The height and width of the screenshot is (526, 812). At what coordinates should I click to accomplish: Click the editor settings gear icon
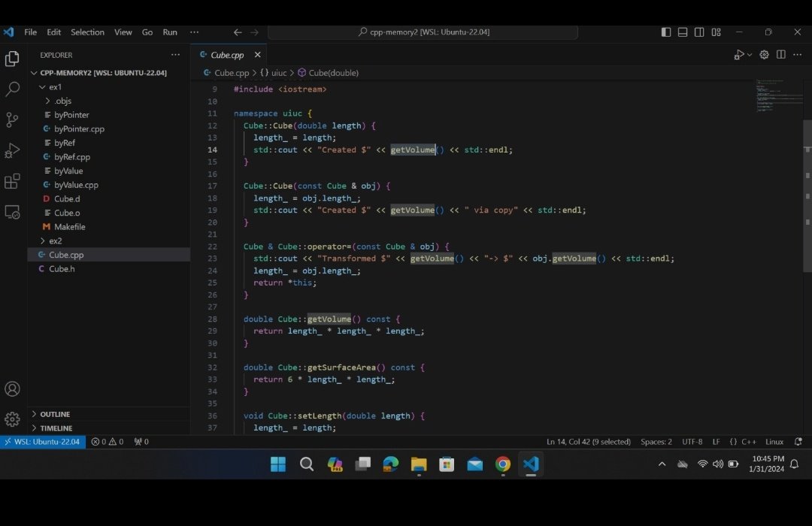[x=765, y=54]
